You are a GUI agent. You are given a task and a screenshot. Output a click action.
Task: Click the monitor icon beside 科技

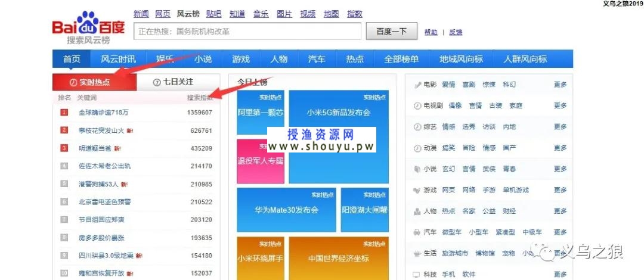(417, 274)
